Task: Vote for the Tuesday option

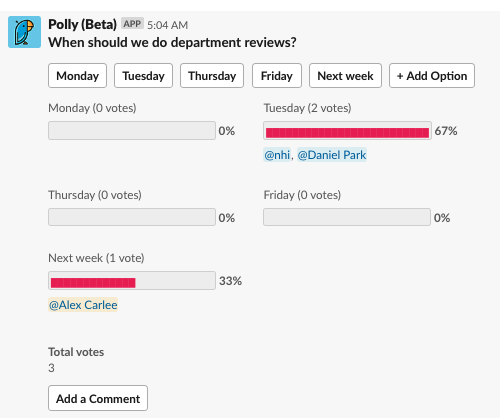Action: pos(143,76)
